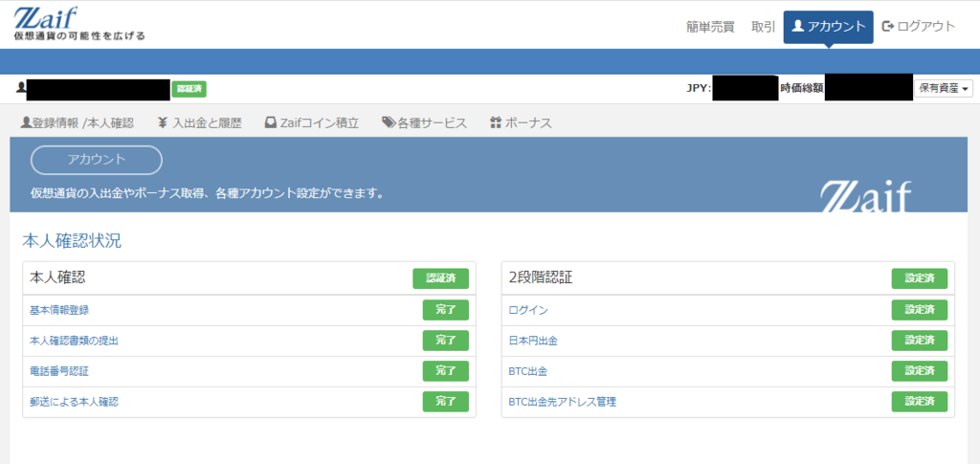Click the banner description starting 仮想通貨の入出金
Screen dimensions: 980x464
pyautogui.click(x=207, y=193)
